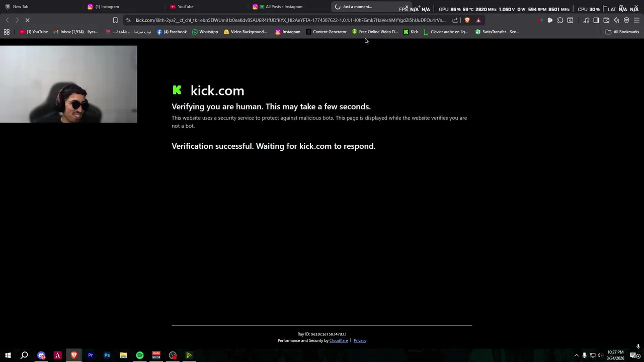Open the WhatsApp bookmark

[205, 32]
